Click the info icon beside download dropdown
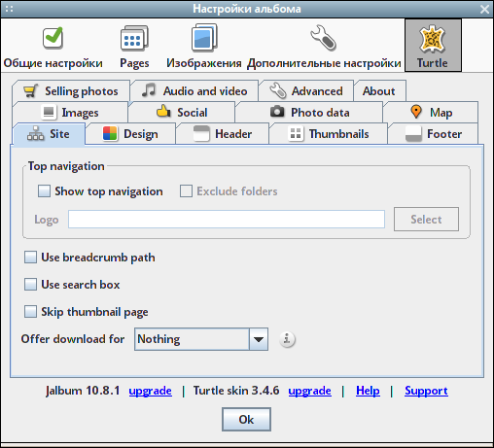Screen dimensions: 494x448 click(x=287, y=339)
